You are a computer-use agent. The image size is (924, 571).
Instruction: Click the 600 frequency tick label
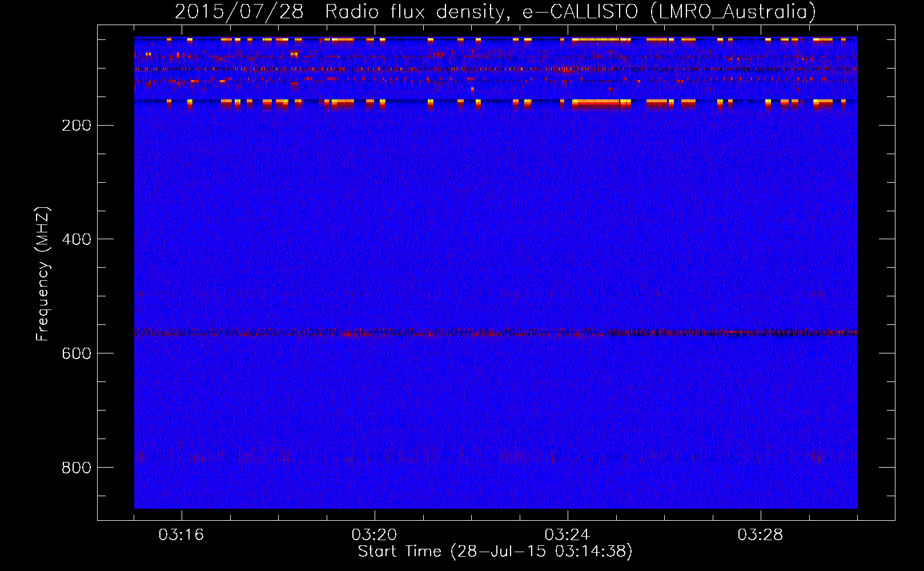(77, 353)
